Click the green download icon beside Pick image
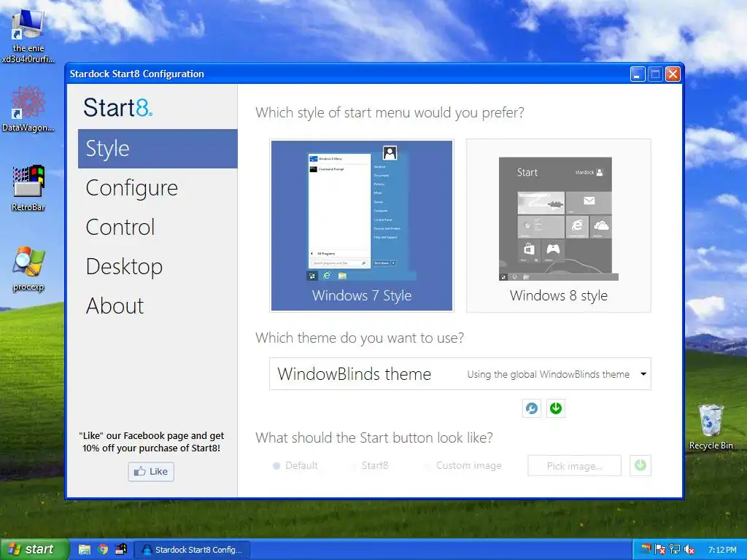Image resolution: width=747 pixels, height=560 pixels. coord(640,465)
